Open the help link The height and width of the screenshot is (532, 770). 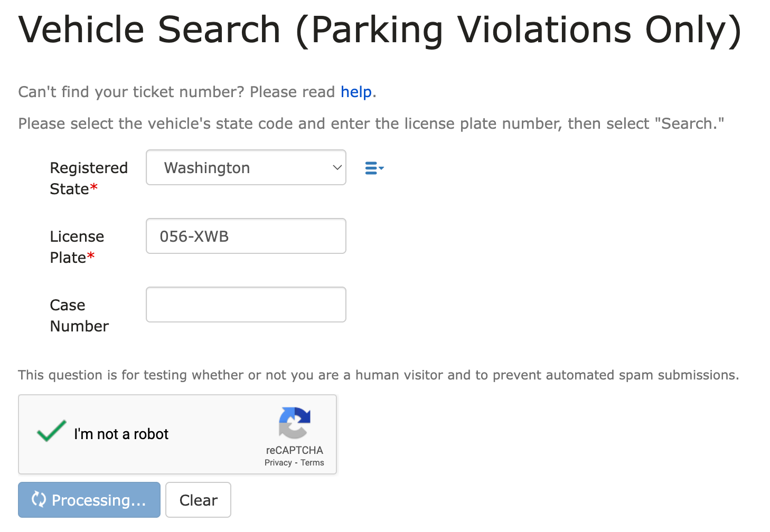coord(356,92)
